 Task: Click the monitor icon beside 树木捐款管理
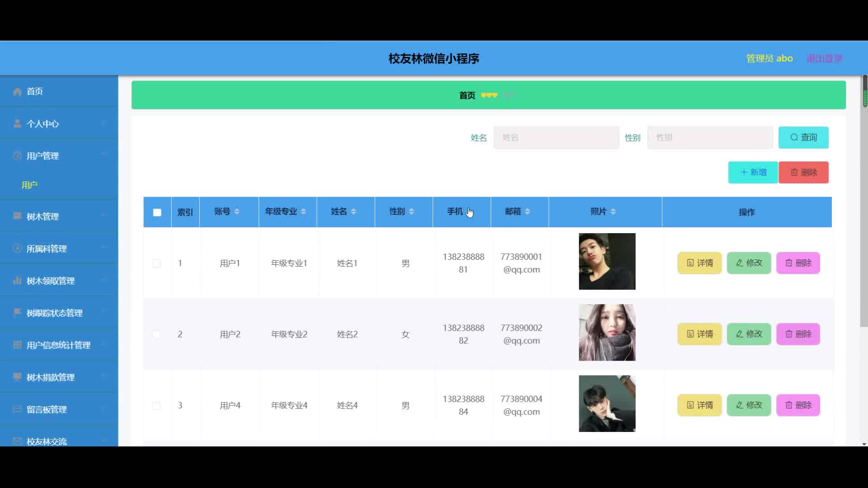(x=17, y=377)
